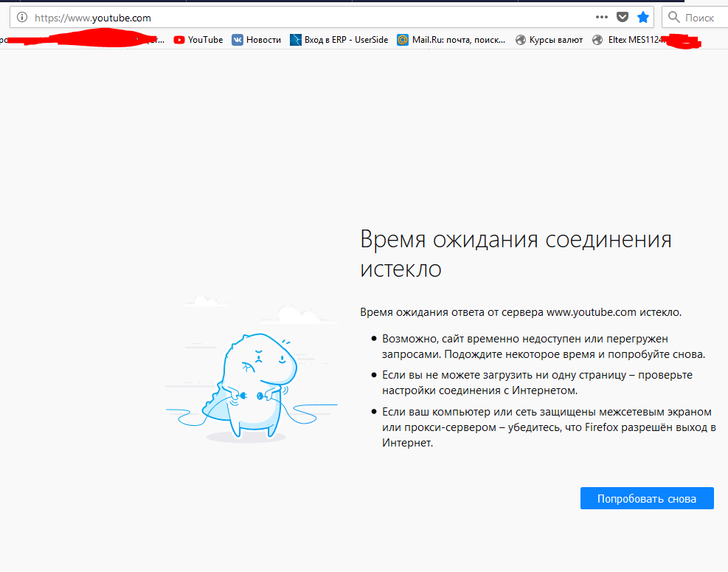The image size is (728, 572).
Task: Click the VK logo icon on bookmarks bar
Action: (x=238, y=40)
